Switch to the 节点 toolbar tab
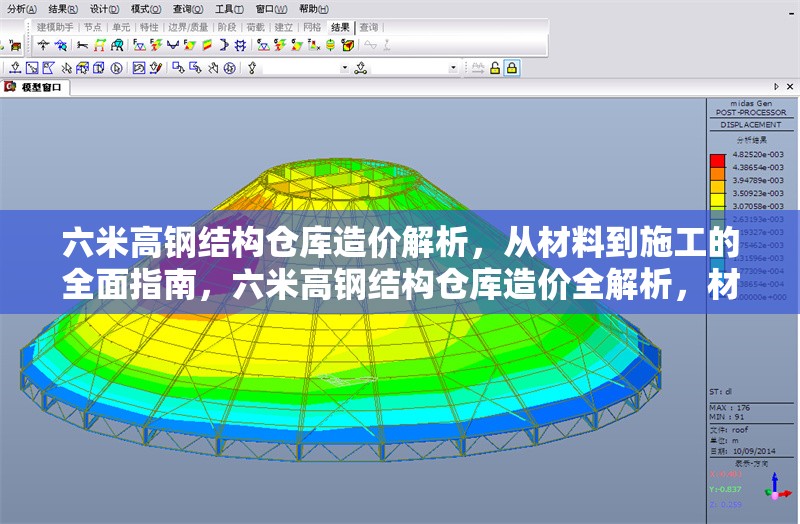This screenshot has height=524, width=800. coord(93,27)
